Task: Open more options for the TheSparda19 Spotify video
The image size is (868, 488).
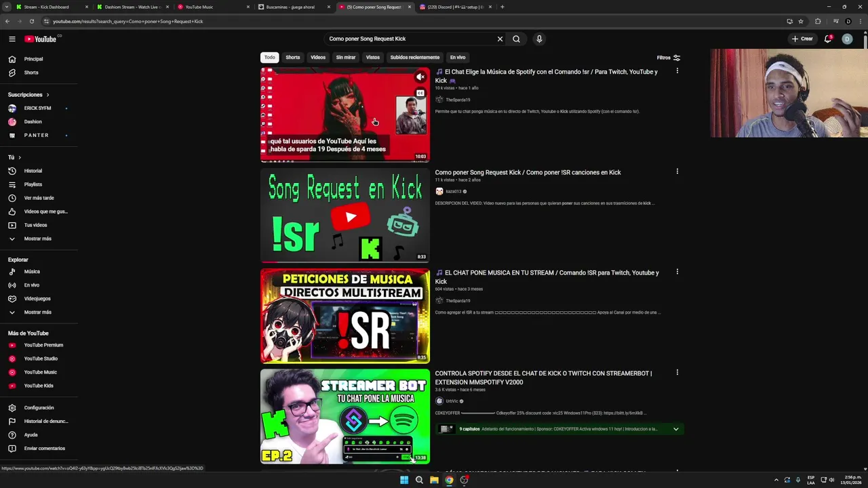Action: click(x=677, y=71)
